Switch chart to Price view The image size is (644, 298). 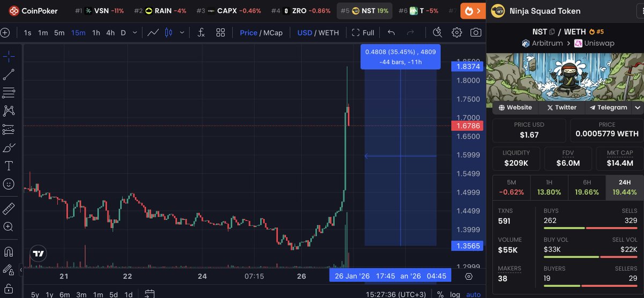tap(248, 33)
